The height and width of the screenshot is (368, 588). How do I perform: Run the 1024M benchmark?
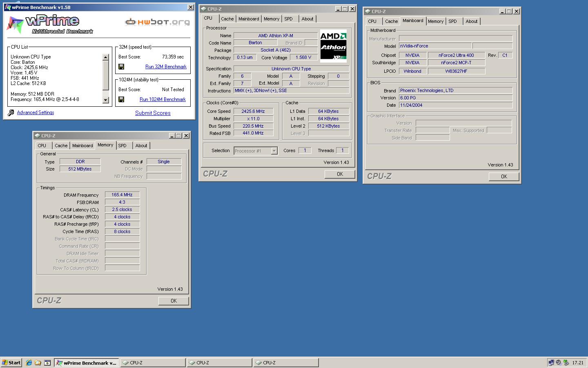pos(163,99)
